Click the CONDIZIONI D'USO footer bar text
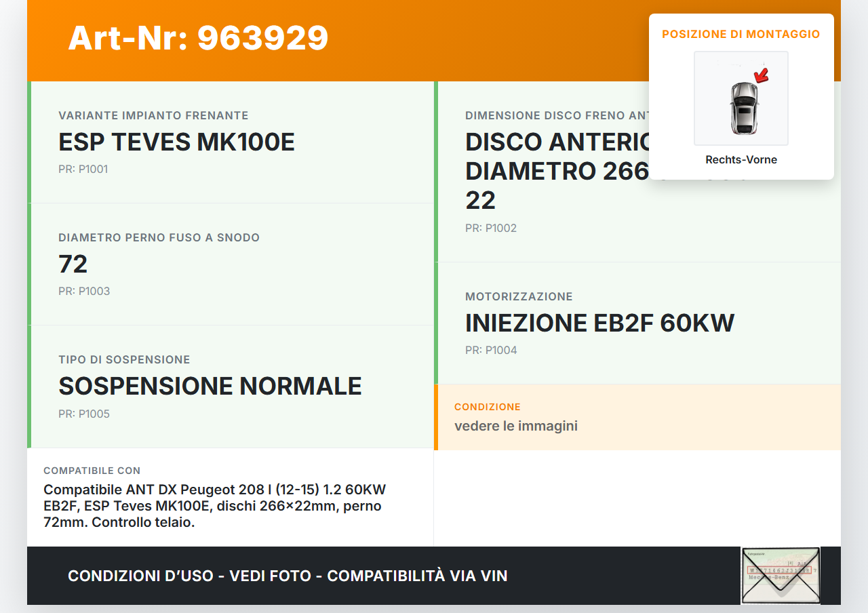The image size is (868, 613). 287,576
